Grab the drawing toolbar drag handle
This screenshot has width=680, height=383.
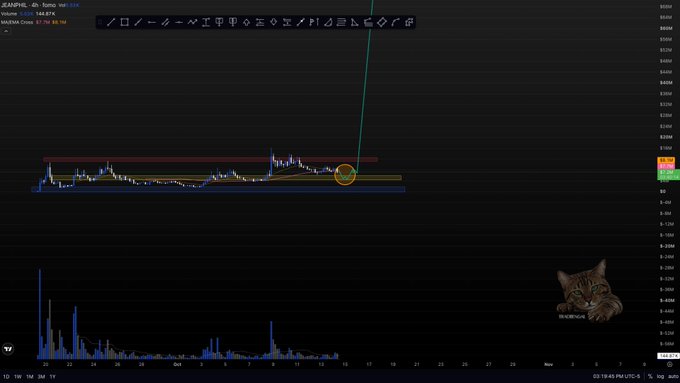coord(100,22)
